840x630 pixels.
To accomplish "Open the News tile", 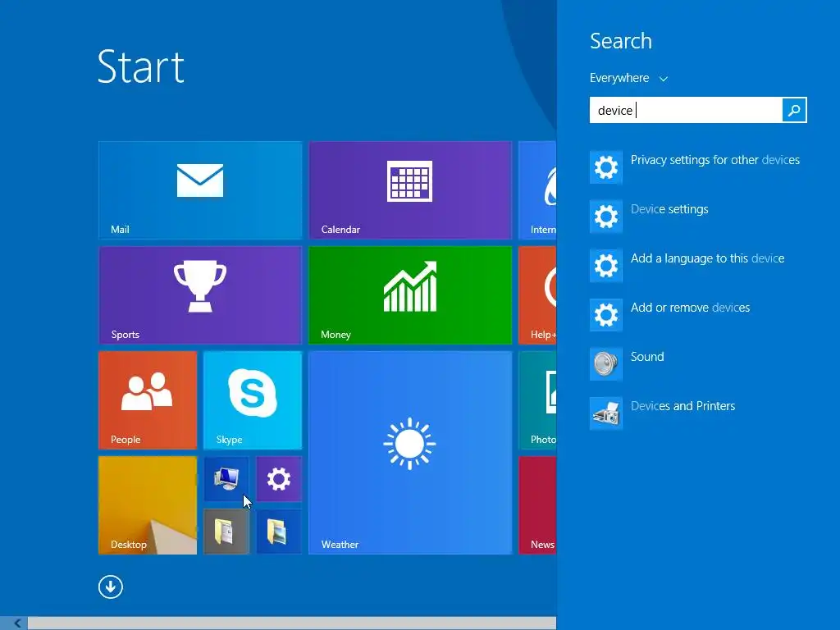I will [538, 505].
